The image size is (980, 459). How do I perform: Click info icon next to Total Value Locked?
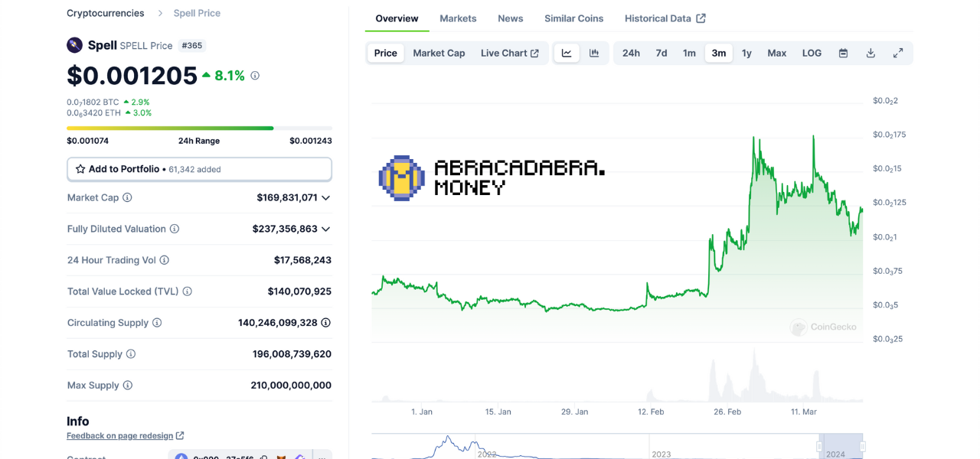(x=188, y=291)
